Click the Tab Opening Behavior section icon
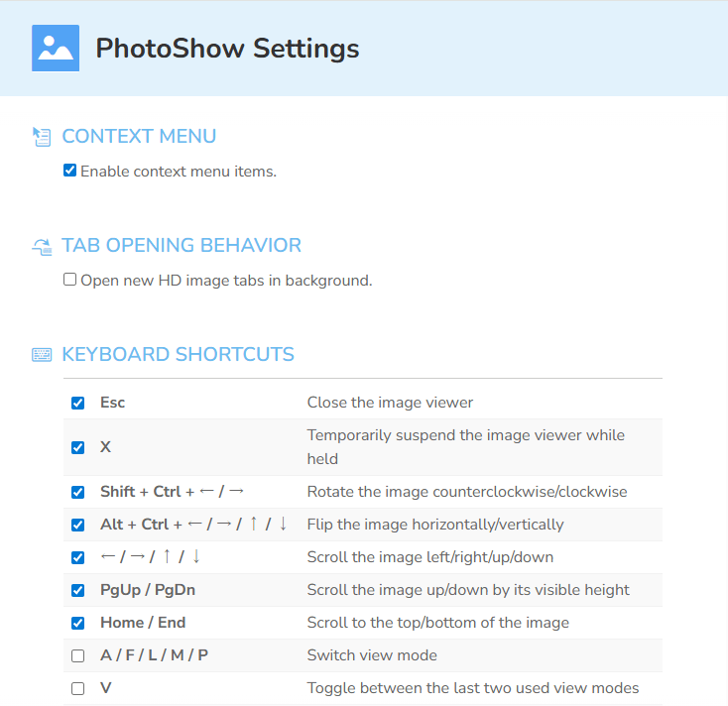The image size is (728, 706). (42, 247)
